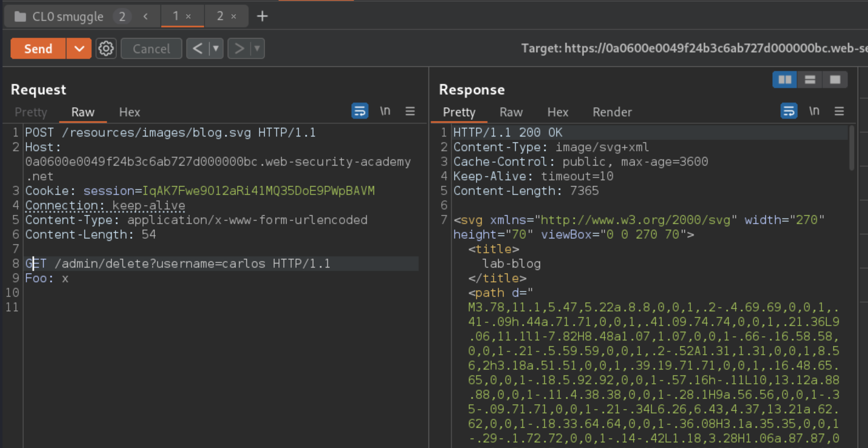This screenshot has height=448, width=868.
Task: Expand the forward history dropdown arrow
Action: click(257, 49)
